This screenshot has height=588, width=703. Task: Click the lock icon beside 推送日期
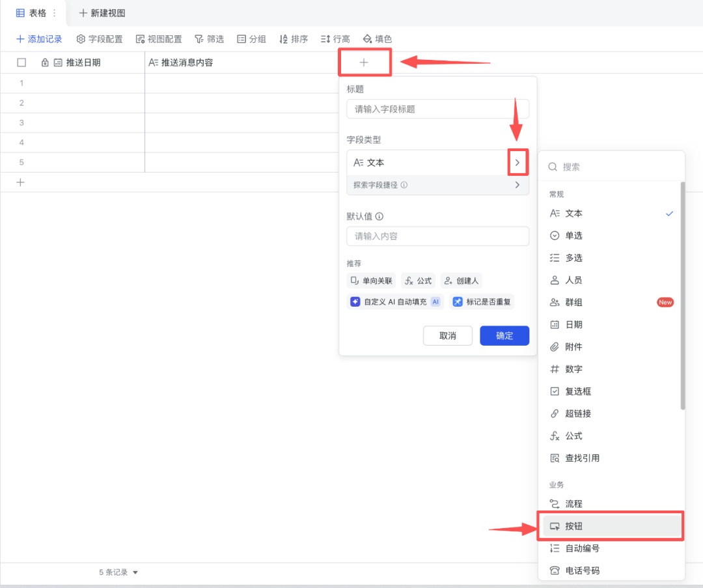pyautogui.click(x=45, y=63)
